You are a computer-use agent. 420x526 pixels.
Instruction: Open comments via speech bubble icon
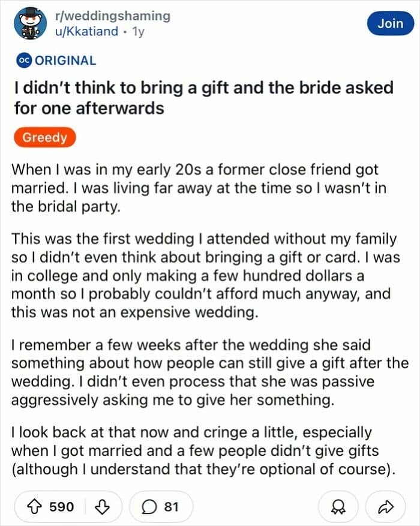[149, 507]
